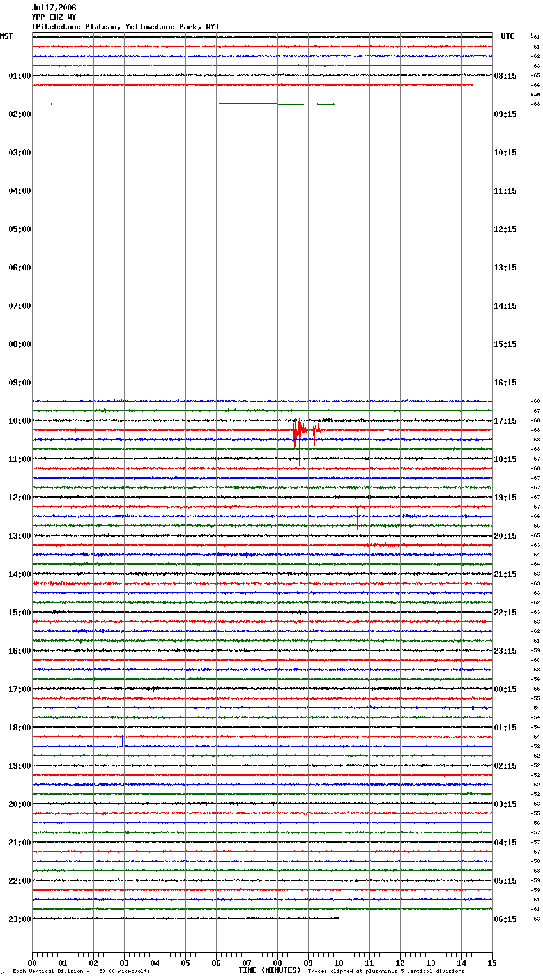Viewport: 543px width, 980px height.
Task: Select the 15:00 MST time label
Action: click(20, 613)
